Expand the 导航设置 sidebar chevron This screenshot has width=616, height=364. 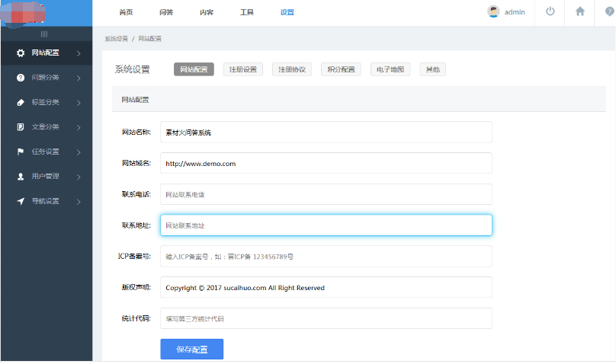point(79,202)
